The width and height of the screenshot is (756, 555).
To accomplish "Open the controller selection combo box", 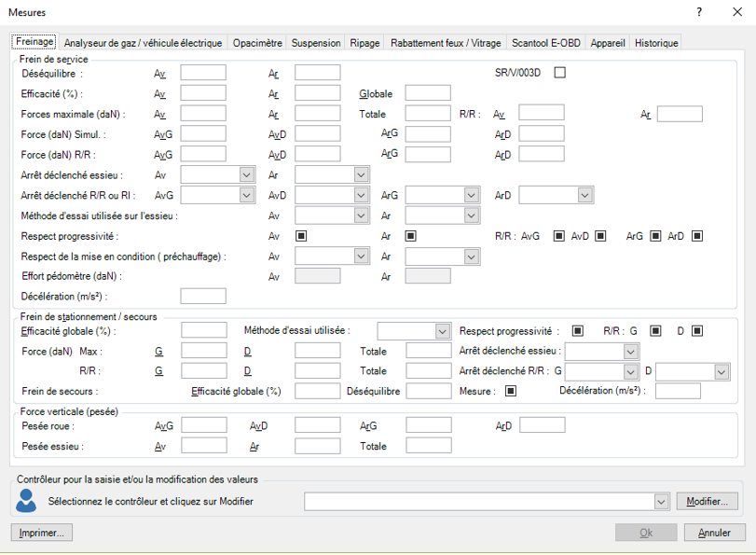I will (x=485, y=501).
